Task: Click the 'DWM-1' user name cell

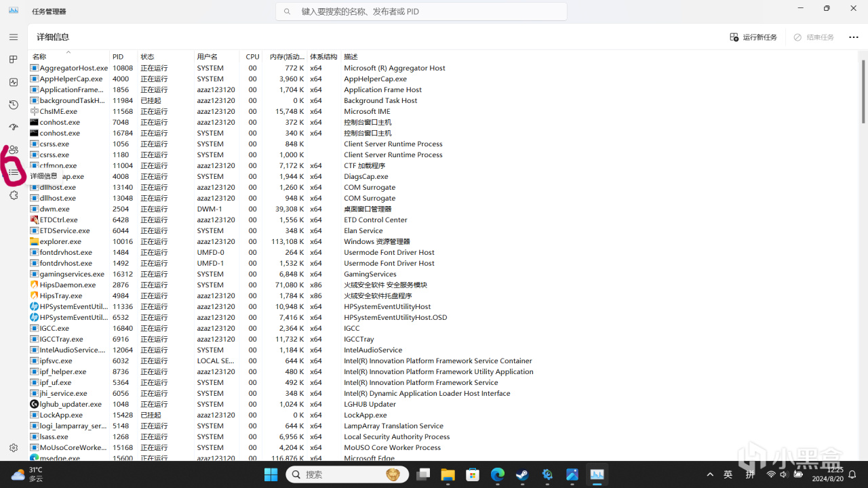Action: point(210,209)
